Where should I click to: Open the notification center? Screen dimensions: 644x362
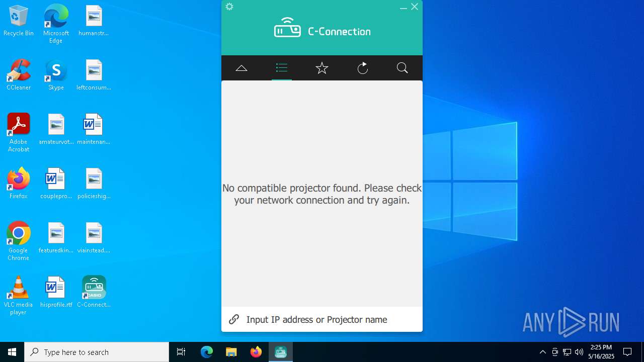pos(627,352)
